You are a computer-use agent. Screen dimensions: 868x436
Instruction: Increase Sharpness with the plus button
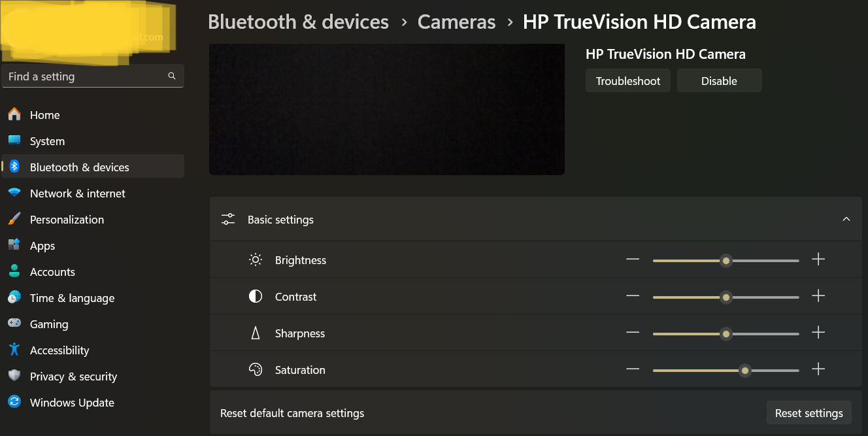pyautogui.click(x=818, y=333)
